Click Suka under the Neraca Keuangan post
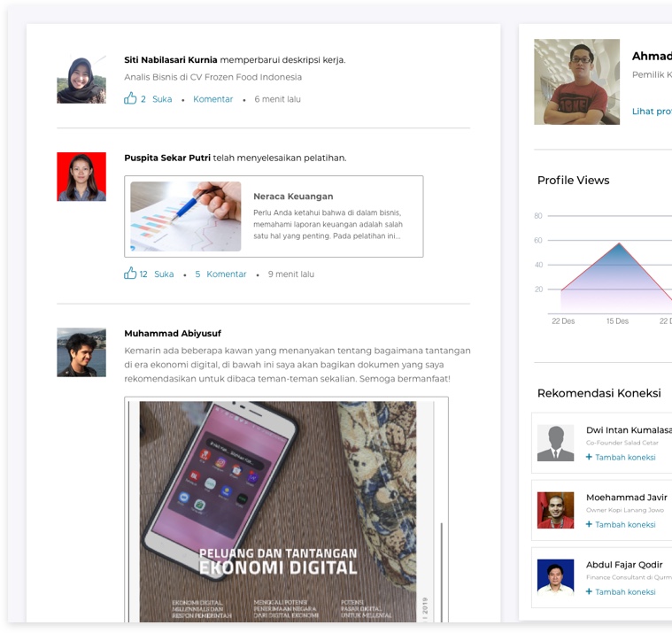This screenshot has height=633, width=672. (164, 274)
